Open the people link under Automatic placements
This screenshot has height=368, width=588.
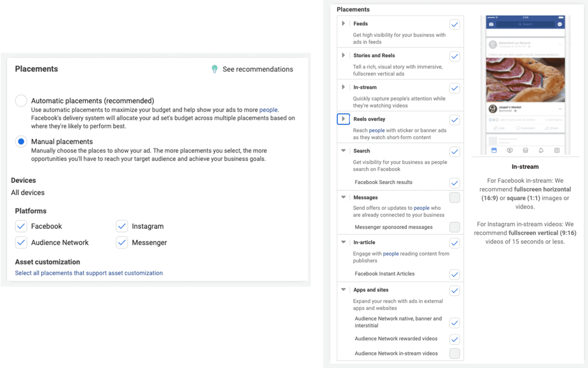[269, 109]
